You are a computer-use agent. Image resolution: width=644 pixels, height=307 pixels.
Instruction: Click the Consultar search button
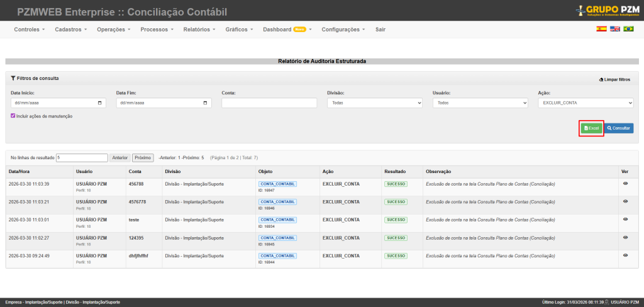619,128
